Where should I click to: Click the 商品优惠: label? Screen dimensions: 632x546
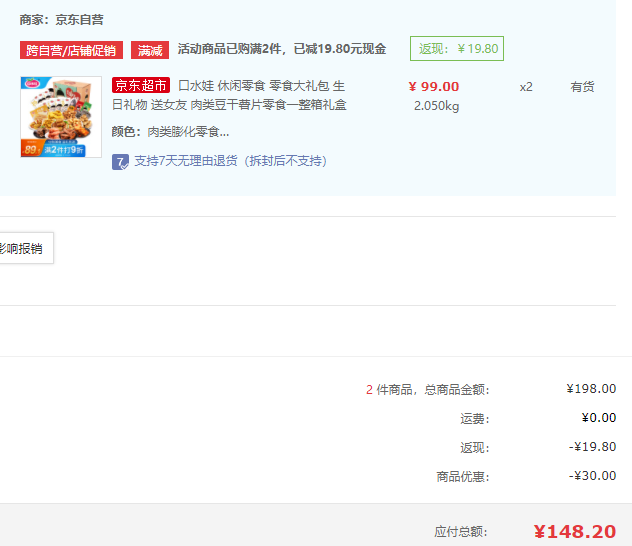pos(463,477)
